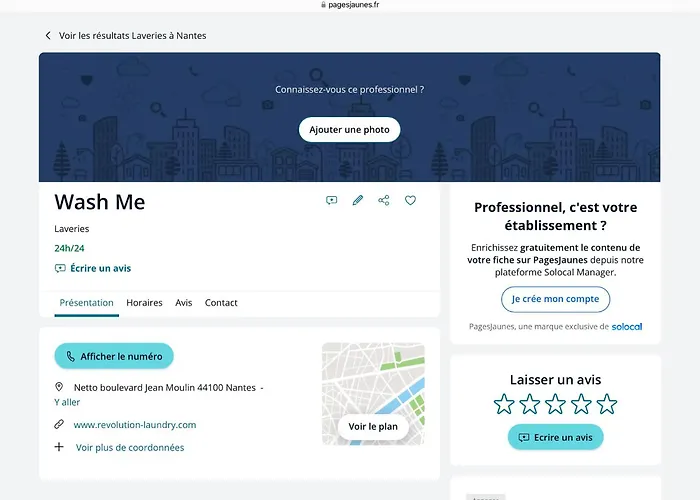Click the Y aller directions link

pyautogui.click(x=67, y=402)
